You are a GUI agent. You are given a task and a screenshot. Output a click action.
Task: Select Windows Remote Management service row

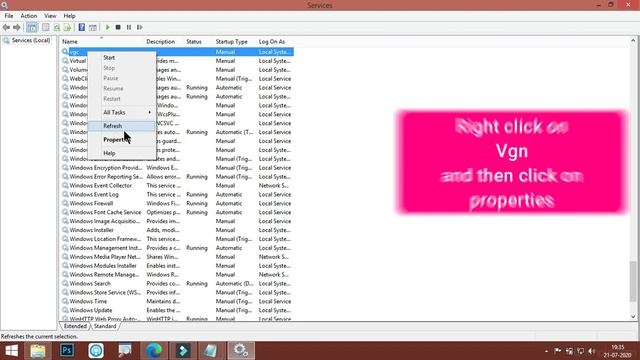click(x=177, y=275)
